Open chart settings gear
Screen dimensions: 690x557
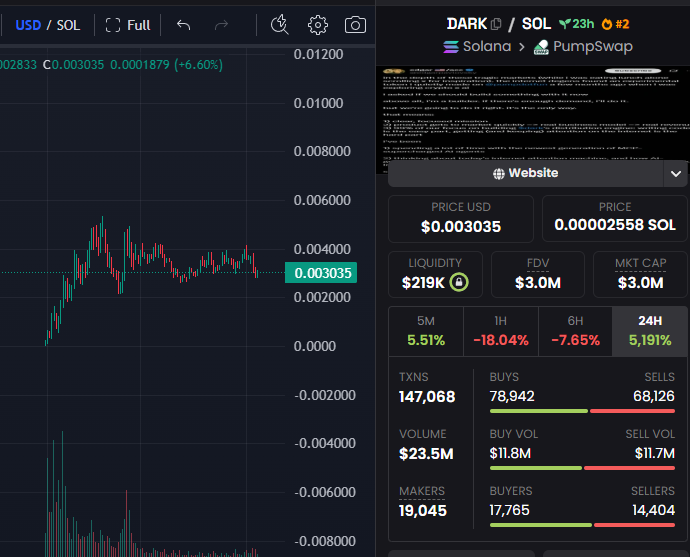click(x=318, y=25)
